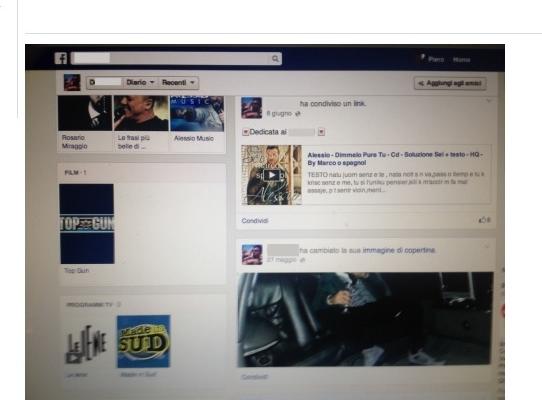Open the Le Iene program tile
This screenshot has width=542, height=400.
pos(86,343)
